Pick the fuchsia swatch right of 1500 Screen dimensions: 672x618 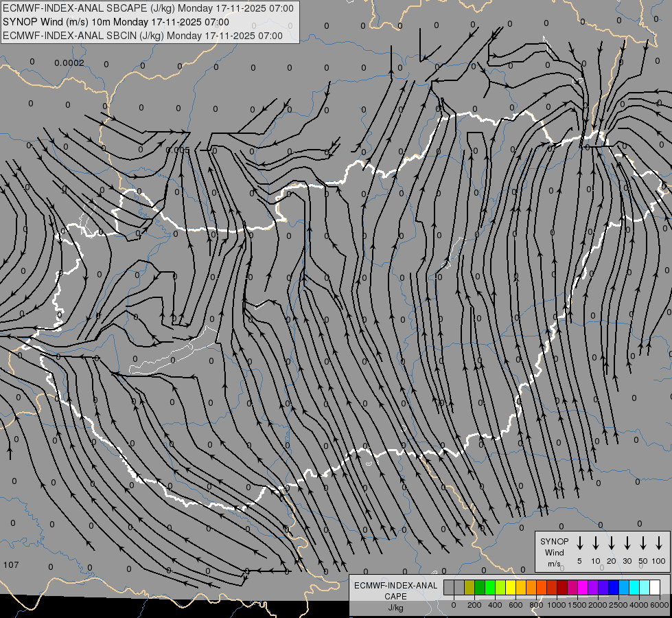coord(583,587)
